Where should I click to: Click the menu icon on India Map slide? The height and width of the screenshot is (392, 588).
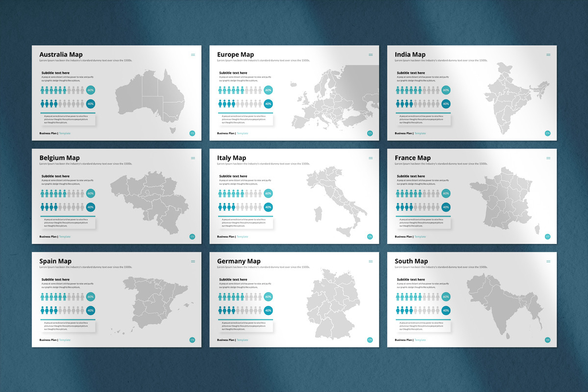pos(548,54)
